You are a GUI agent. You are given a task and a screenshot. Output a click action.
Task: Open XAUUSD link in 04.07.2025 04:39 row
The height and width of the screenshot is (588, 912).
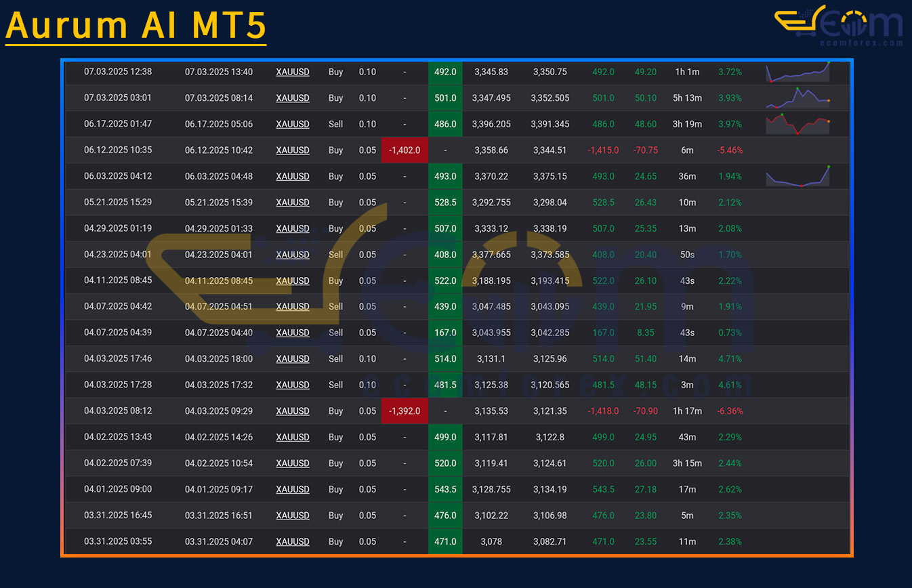[x=293, y=333]
